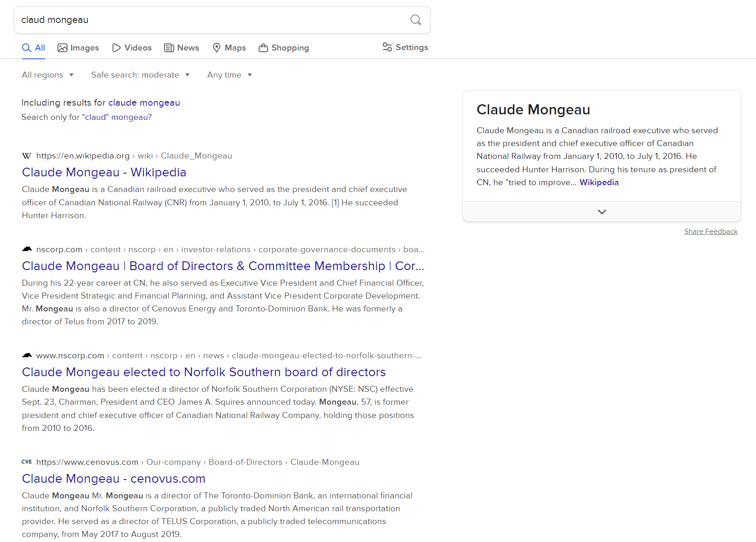Screen dimensions: 756x542
Task: Click the Claude Mongeau info panel heading
Action: pyautogui.click(x=533, y=110)
